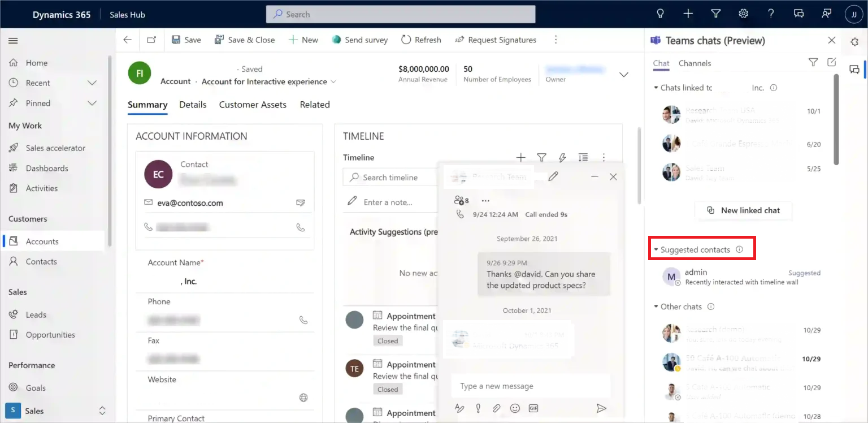This screenshot has width=868, height=423.
Task: Open the timeline filter funnel icon
Action: tap(541, 157)
